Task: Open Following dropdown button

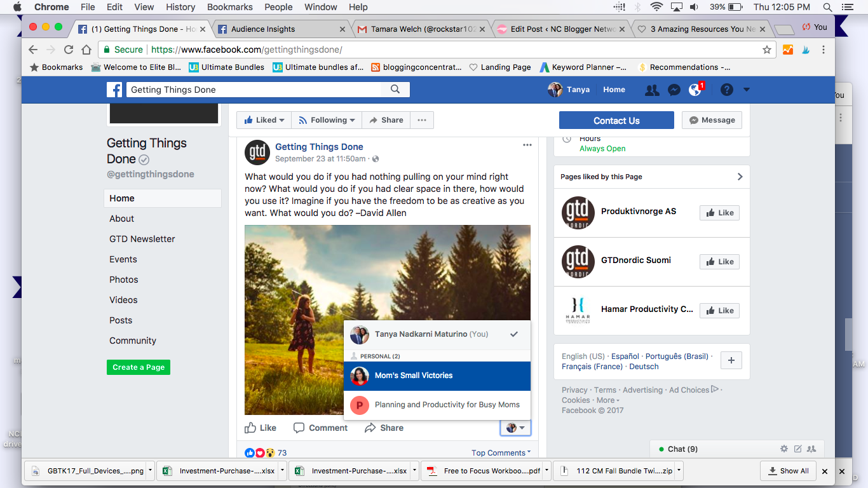Action: click(327, 120)
